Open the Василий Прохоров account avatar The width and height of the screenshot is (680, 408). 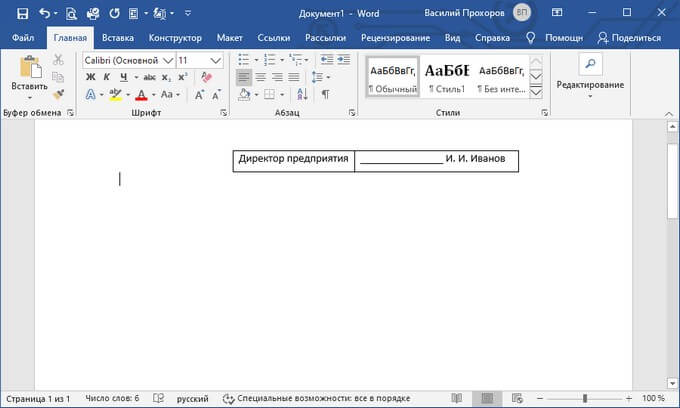tap(522, 13)
